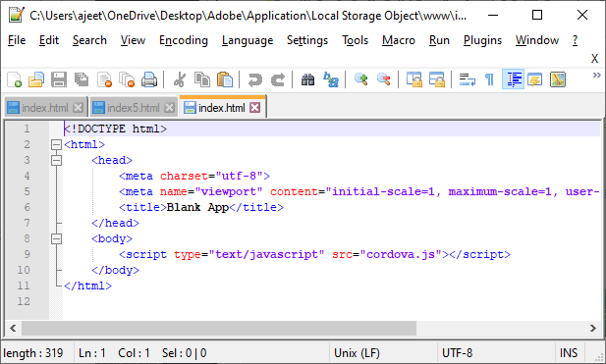Redo the last undone action
606x364 pixels.
coord(278,79)
